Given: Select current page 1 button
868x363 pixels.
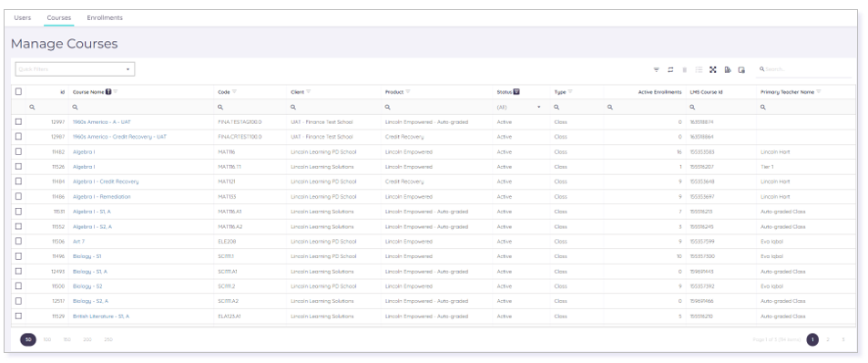Looking at the screenshot, I should click(x=812, y=339).
